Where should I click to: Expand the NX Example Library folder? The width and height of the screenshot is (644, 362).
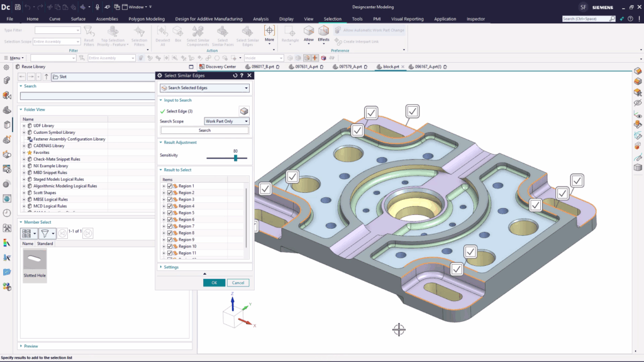24,166
